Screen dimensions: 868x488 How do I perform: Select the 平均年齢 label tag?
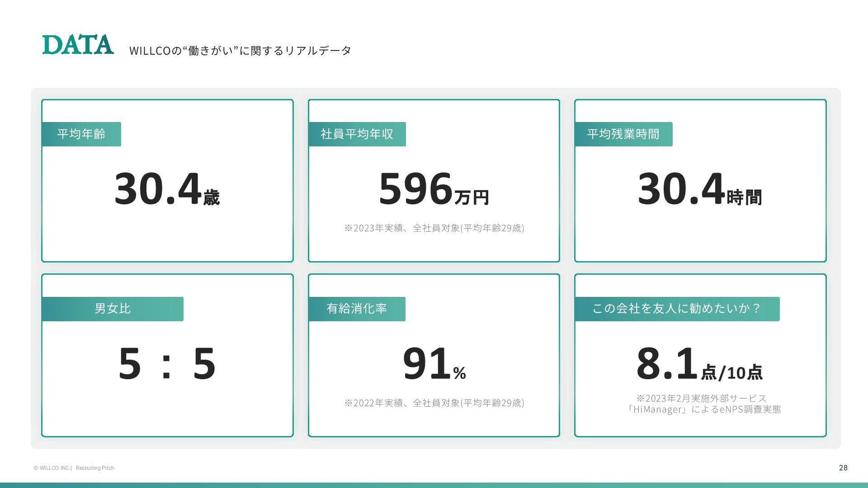click(x=81, y=134)
